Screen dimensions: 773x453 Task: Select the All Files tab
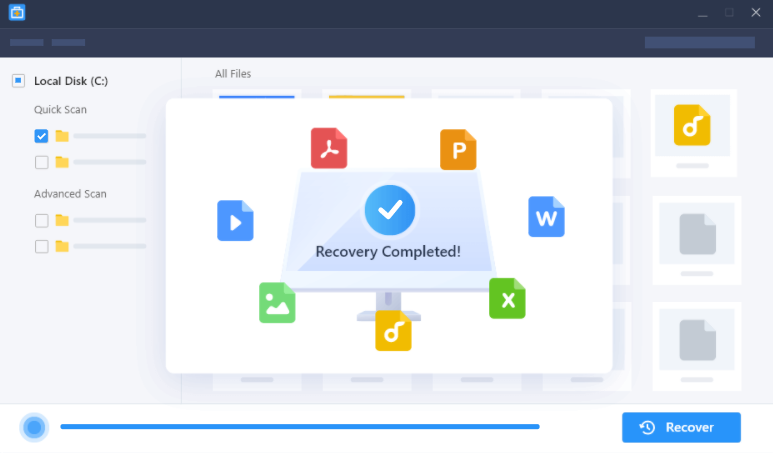233,74
